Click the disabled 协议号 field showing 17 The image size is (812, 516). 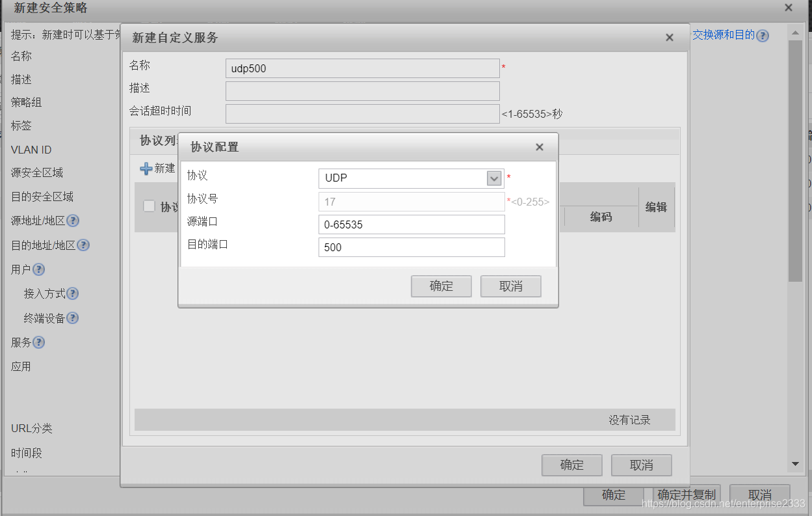pyautogui.click(x=412, y=202)
